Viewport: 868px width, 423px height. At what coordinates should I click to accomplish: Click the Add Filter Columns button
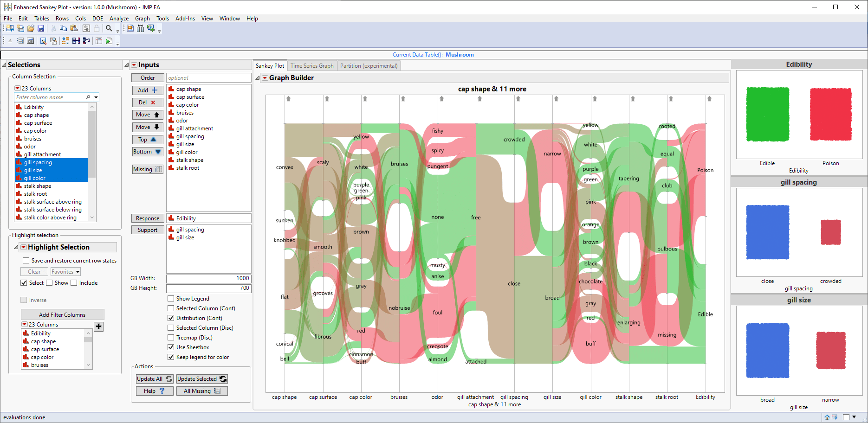coord(62,314)
